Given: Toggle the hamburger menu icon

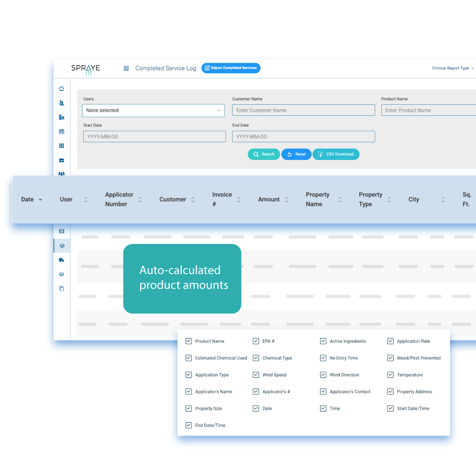Looking at the screenshot, I should pos(126,68).
